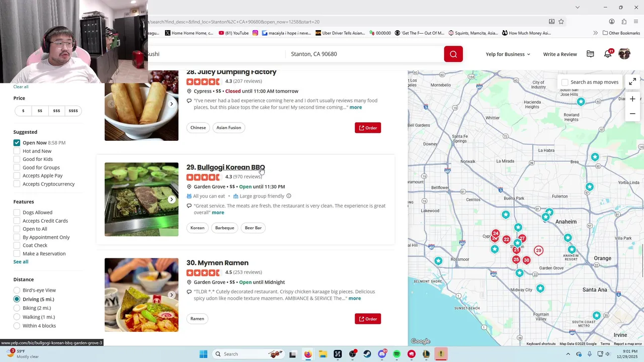Viewport: 644px width, 362px height.
Task: Click the Firefox icon in the taskbar
Action: (x=307, y=354)
